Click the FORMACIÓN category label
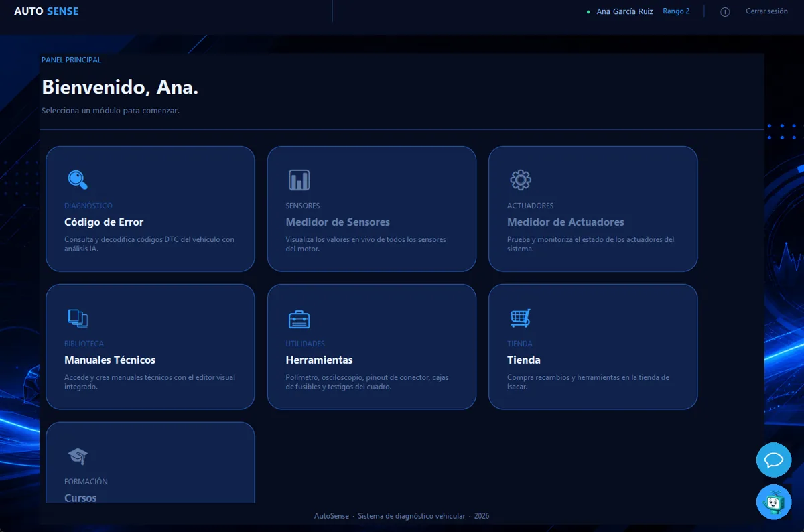 pos(86,482)
